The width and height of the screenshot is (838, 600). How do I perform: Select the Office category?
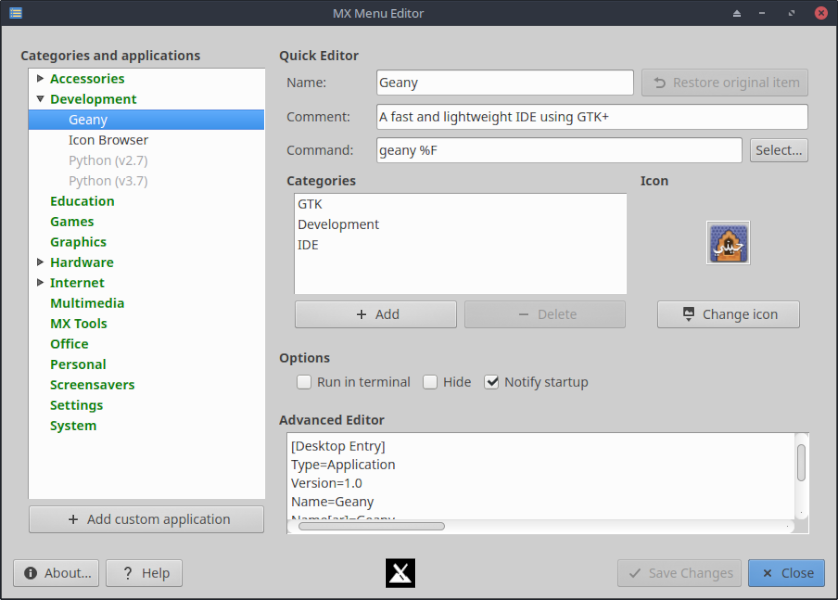pyautogui.click(x=69, y=344)
